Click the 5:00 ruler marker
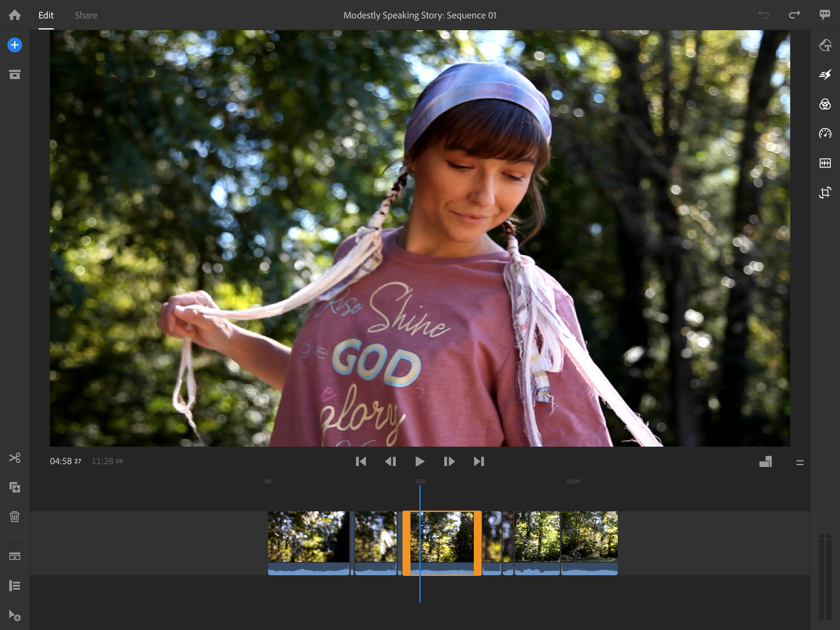The width and height of the screenshot is (840, 630). click(x=420, y=481)
